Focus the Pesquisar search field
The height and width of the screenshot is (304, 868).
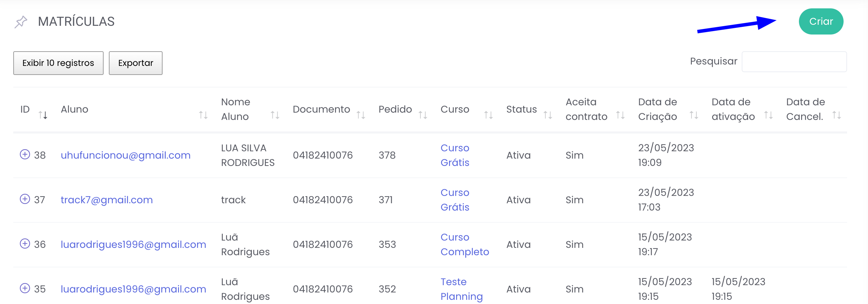(794, 62)
